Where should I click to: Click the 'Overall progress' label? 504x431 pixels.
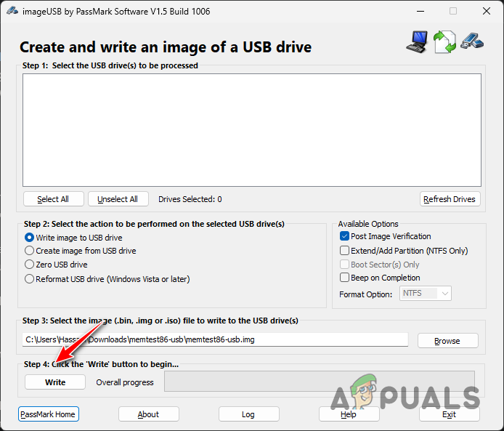click(x=125, y=382)
